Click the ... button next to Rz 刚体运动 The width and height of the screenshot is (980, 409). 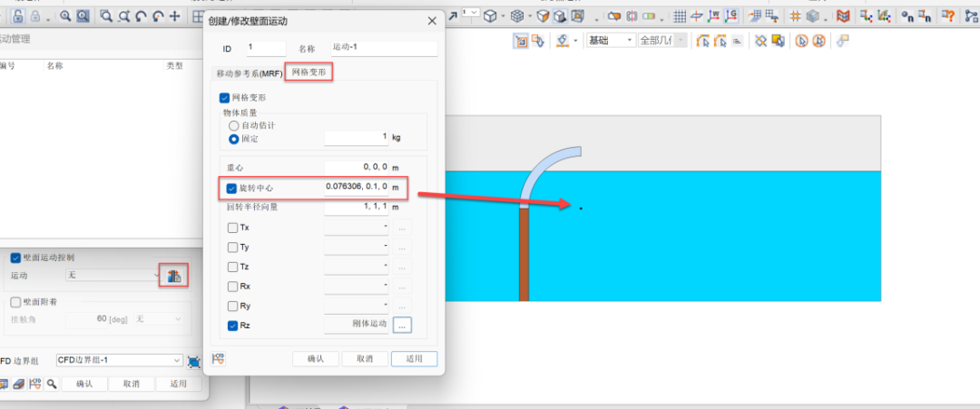403,324
